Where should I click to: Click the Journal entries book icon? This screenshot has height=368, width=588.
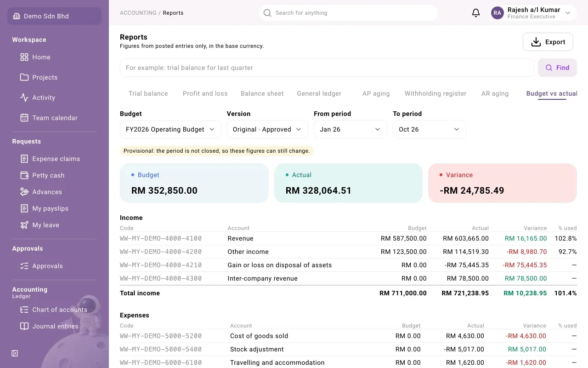24,326
